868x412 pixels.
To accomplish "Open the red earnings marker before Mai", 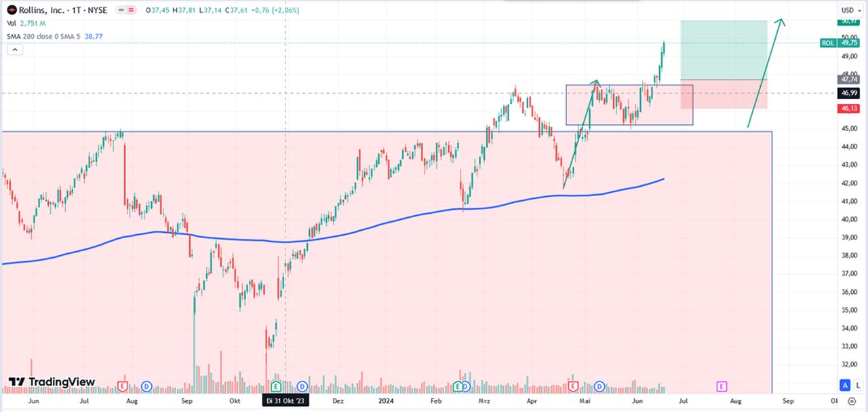I will 573,386.
